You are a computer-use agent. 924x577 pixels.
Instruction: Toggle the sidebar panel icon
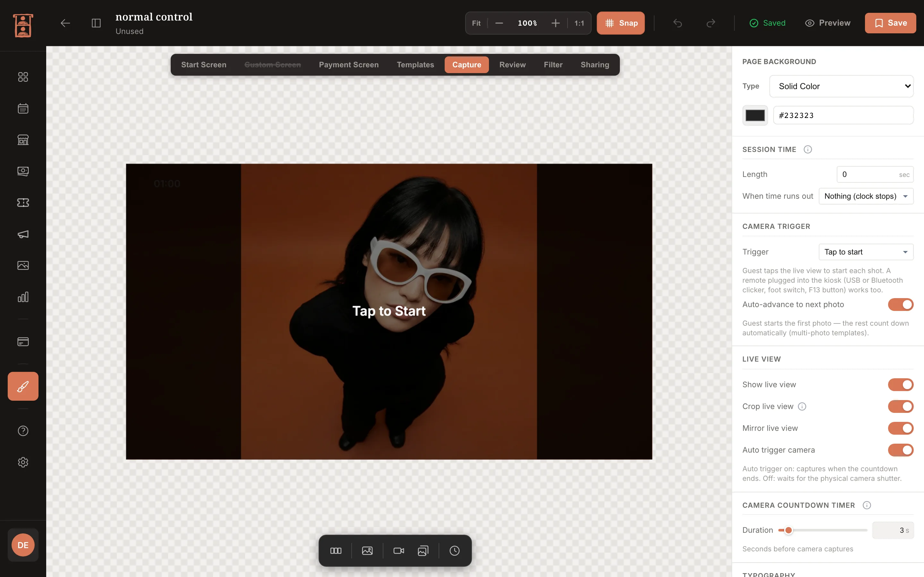pyautogui.click(x=96, y=23)
